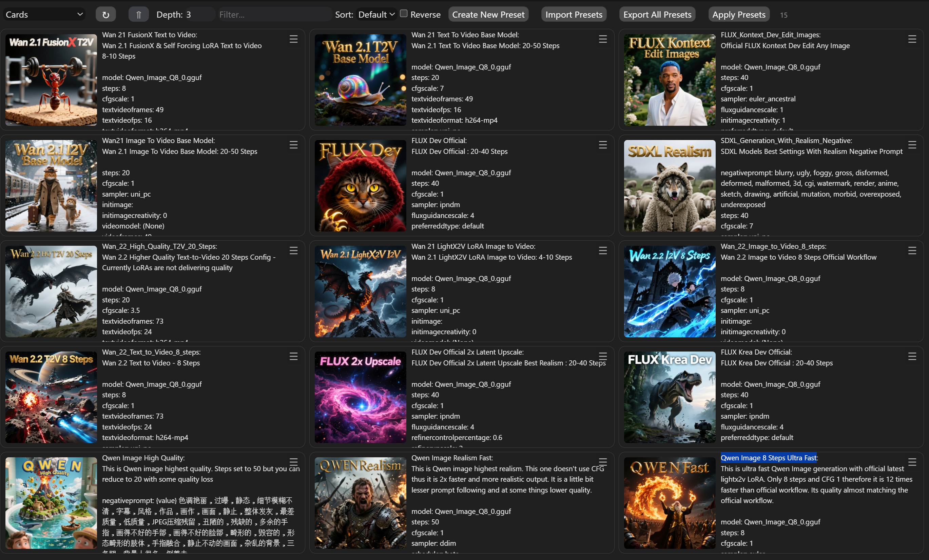Open hamburger menu on Qwen Image Realism Fast card
This screenshot has width=929, height=560.
pos(602,462)
